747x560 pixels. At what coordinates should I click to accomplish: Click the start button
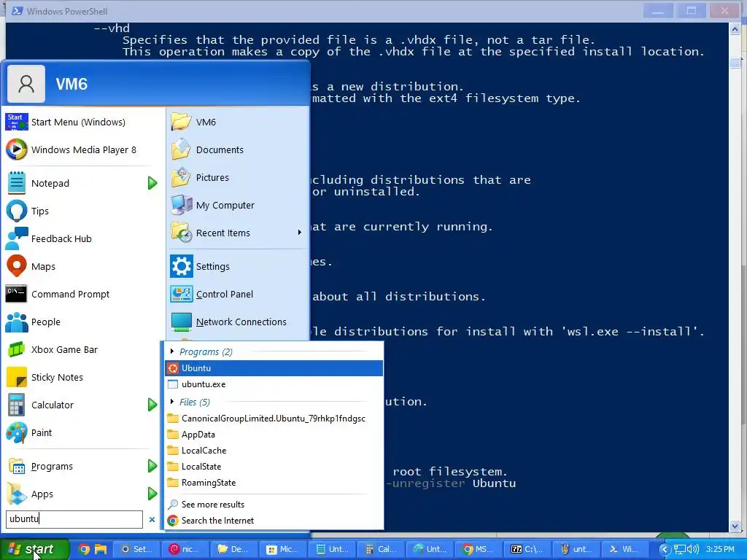coord(34,549)
